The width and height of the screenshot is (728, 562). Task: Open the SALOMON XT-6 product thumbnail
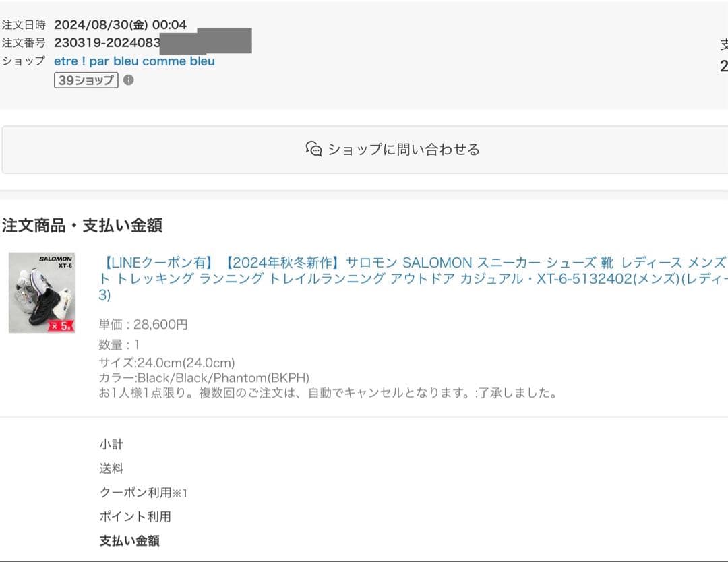pos(42,292)
